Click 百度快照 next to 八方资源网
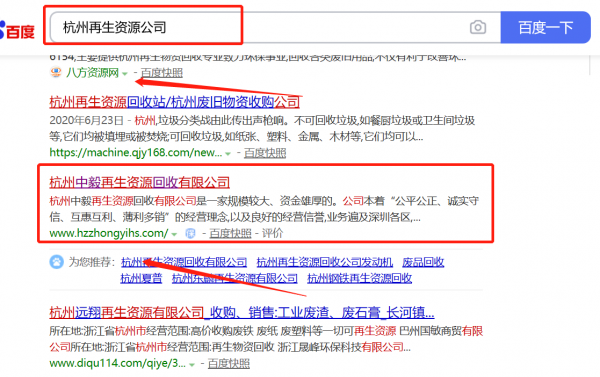The image size is (600, 377). click(162, 73)
